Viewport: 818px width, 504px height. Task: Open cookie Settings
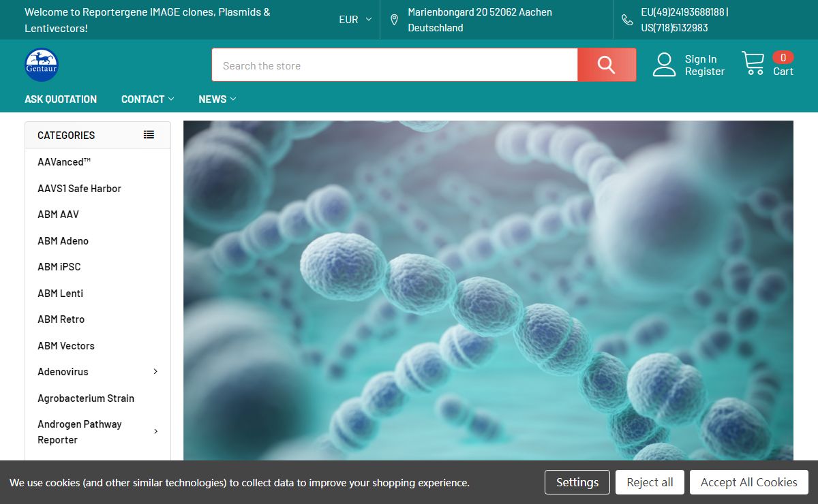pos(577,482)
